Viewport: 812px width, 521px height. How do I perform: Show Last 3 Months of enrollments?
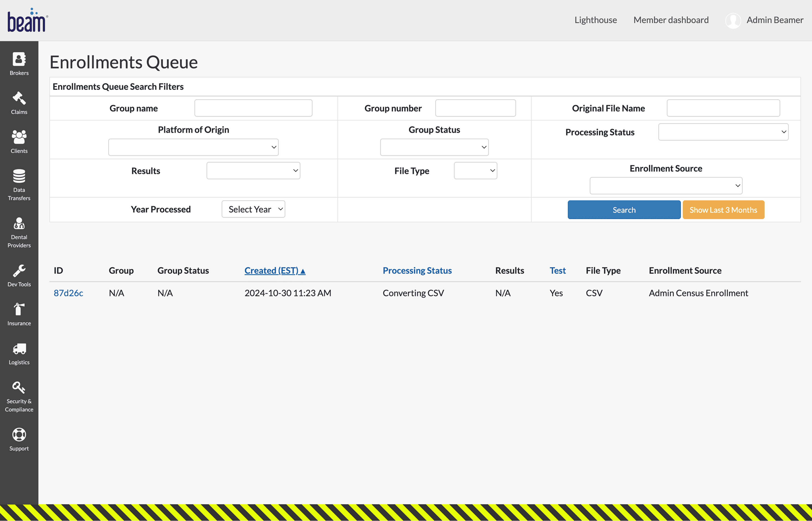pyautogui.click(x=723, y=210)
